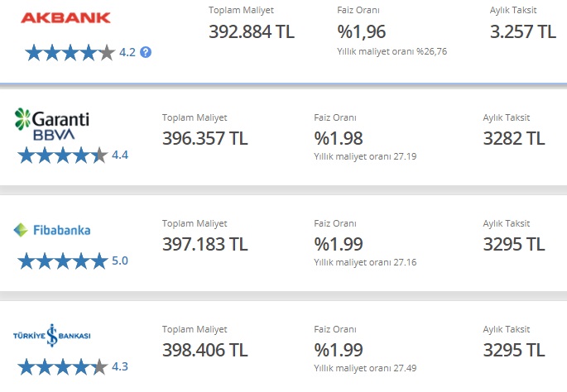Click the Fibabanka logo
Viewport: 567px width, 392px height.
[51, 230]
